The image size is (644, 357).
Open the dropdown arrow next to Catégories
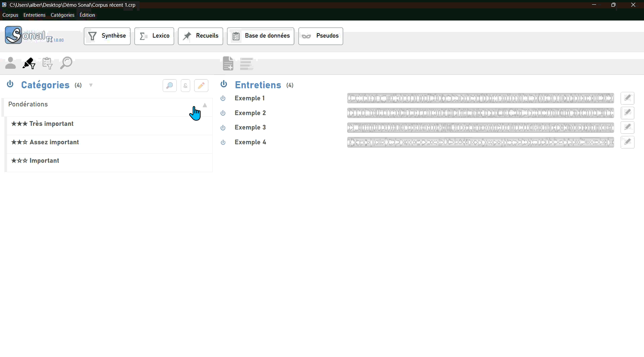pos(91,85)
